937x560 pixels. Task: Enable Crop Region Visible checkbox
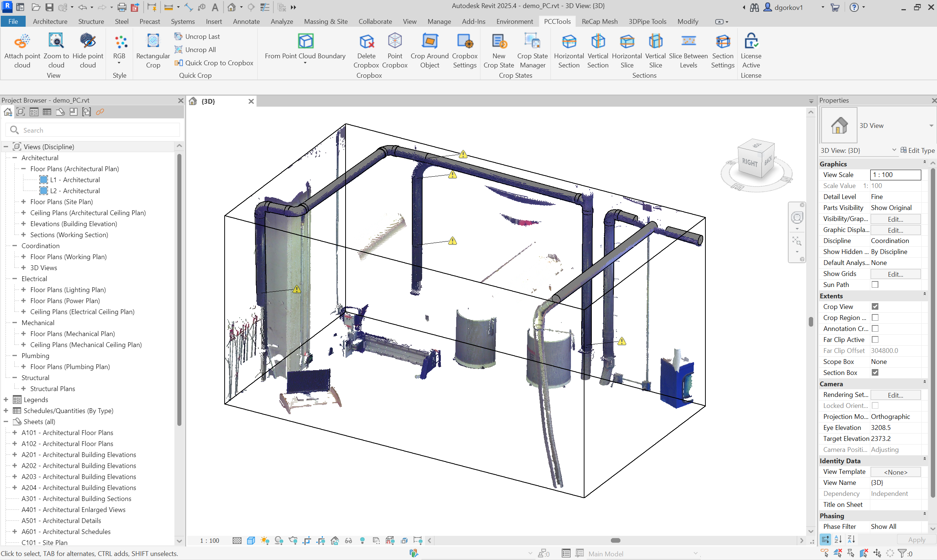point(875,317)
